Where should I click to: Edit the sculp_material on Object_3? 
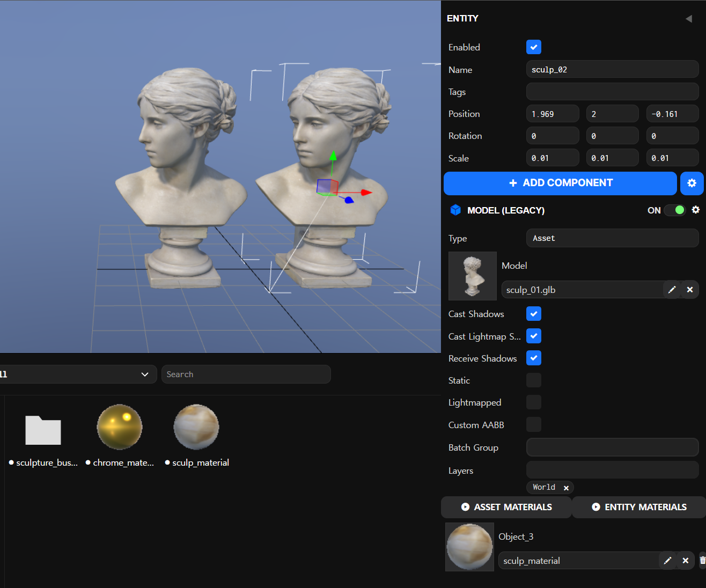(x=667, y=560)
